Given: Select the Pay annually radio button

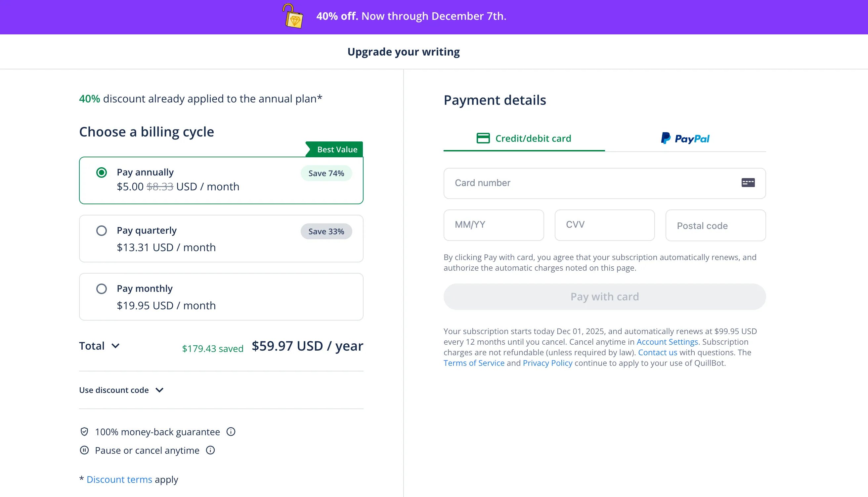Looking at the screenshot, I should [x=102, y=172].
